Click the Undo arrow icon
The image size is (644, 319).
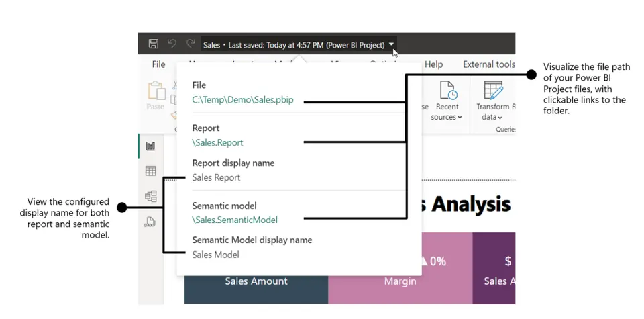(172, 44)
